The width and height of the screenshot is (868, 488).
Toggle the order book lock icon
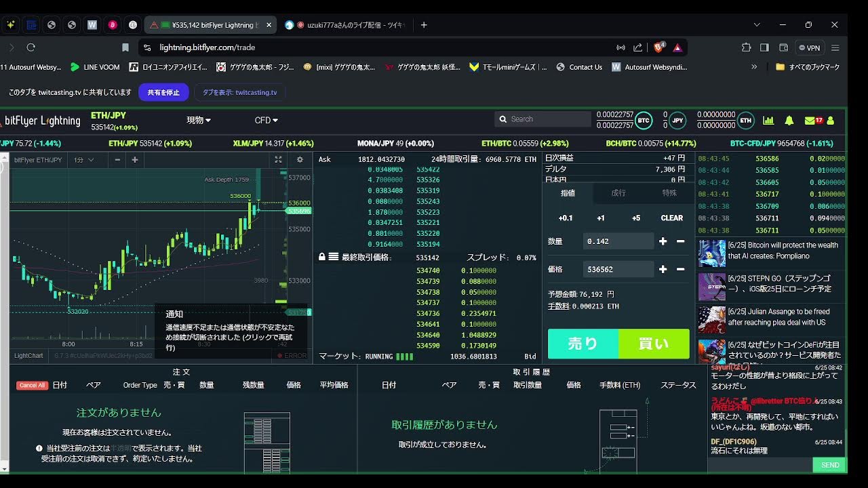322,258
